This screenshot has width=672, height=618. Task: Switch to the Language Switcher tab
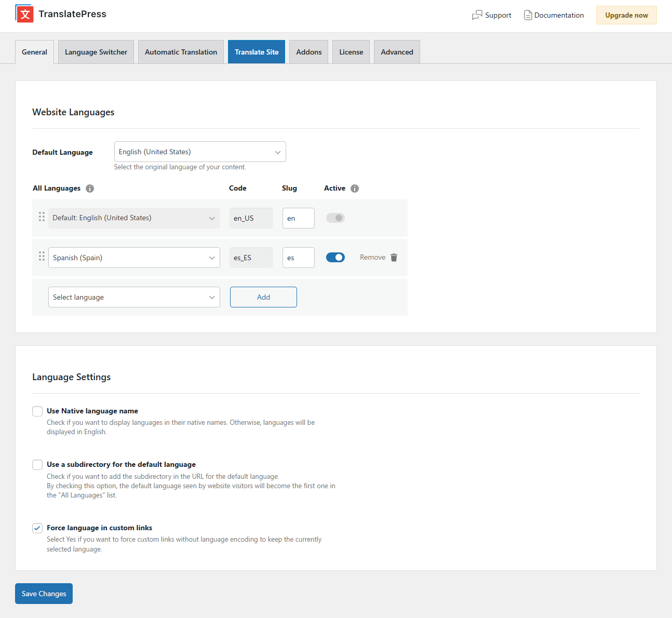point(96,52)
